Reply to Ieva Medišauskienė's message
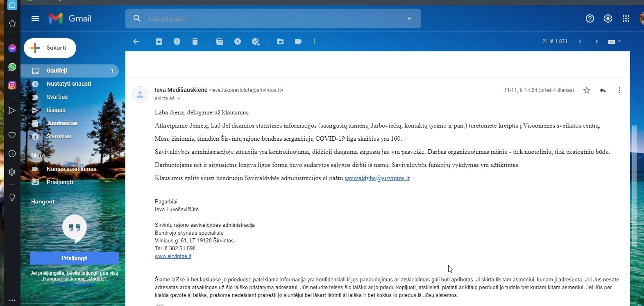 point(603,90)
